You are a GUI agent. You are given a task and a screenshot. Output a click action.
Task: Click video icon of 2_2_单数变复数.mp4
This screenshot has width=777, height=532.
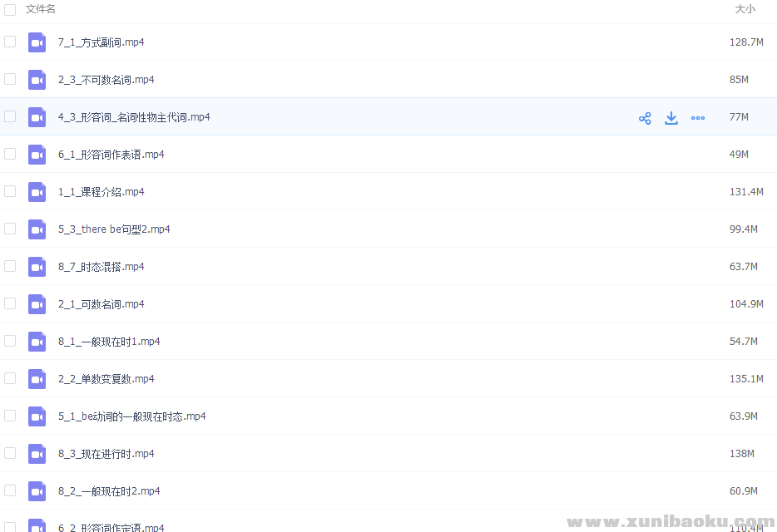37,379
